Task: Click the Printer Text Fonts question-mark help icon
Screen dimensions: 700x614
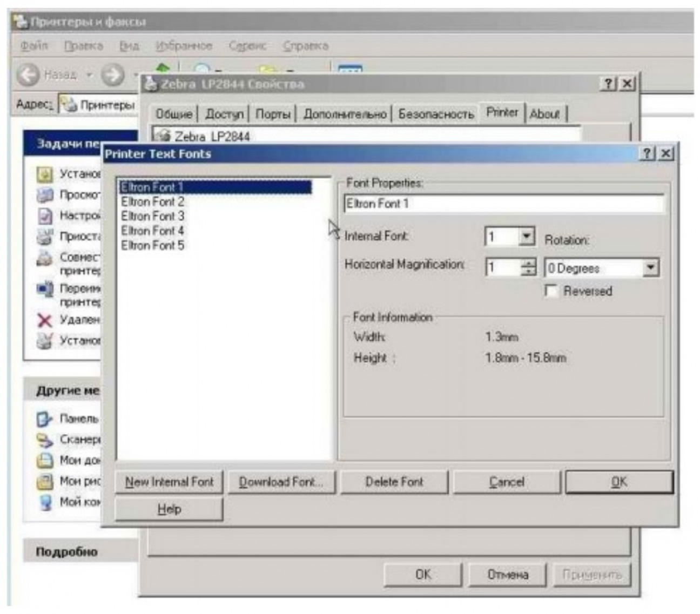Action: (x=647, y=153)
